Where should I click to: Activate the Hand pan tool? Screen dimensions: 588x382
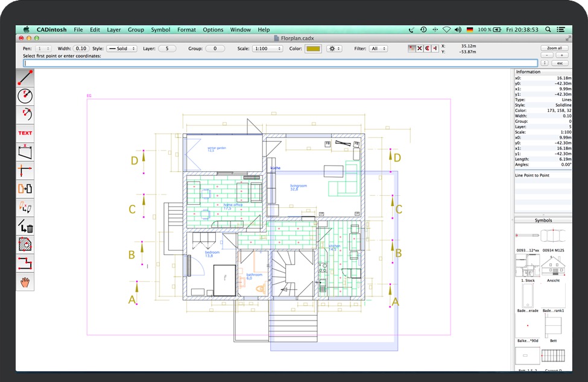click(25, 281)
